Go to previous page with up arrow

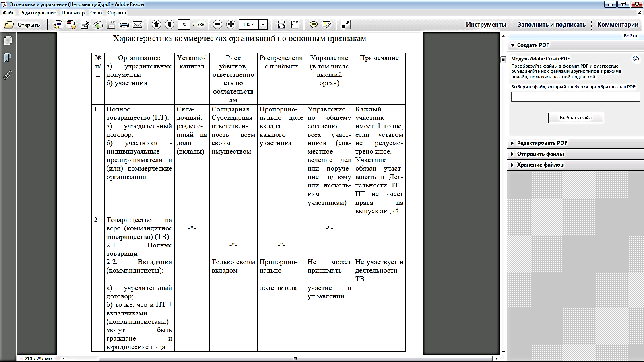(156, 25)
